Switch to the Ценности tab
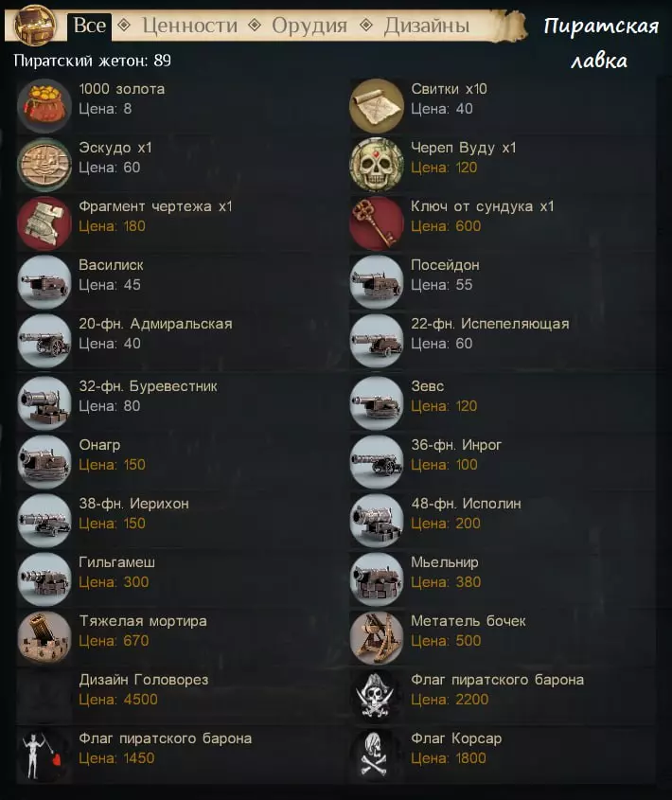Viewport: 672px width, 800px height. 190,25
